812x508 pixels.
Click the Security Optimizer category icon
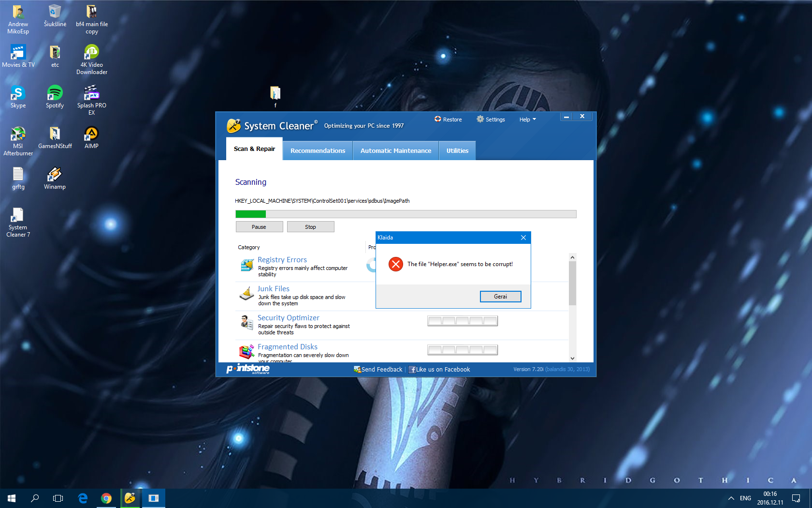point(247,322)
